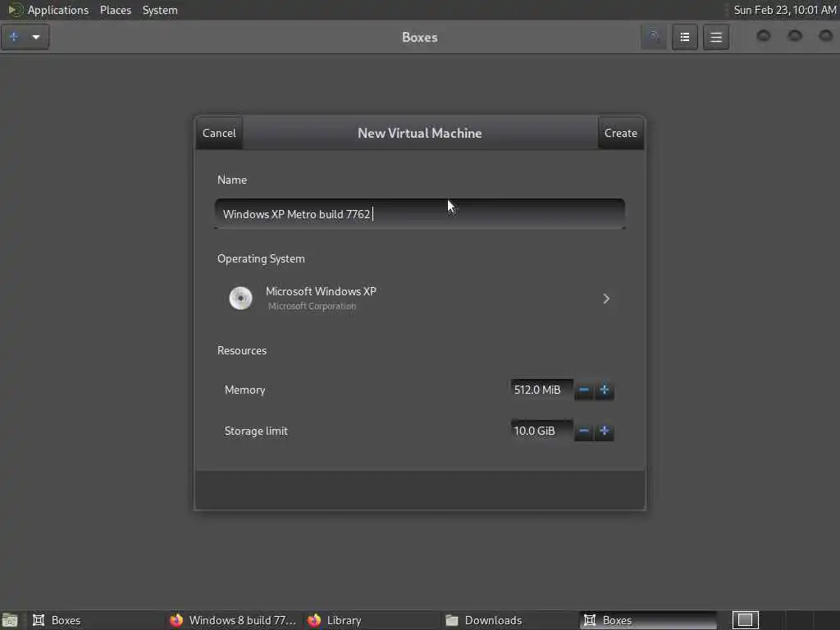
Task: Click the Memory value field 512.0 MiB
Action: pos(541,390)
